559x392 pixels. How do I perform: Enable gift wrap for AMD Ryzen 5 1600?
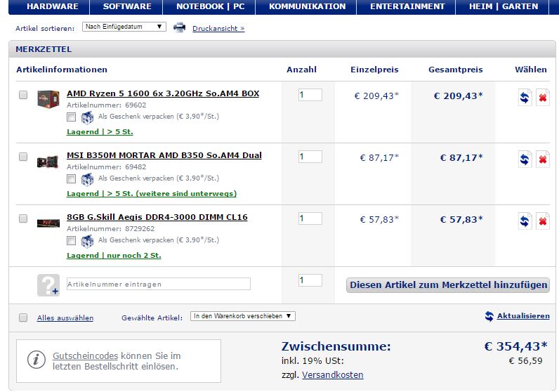72,117
